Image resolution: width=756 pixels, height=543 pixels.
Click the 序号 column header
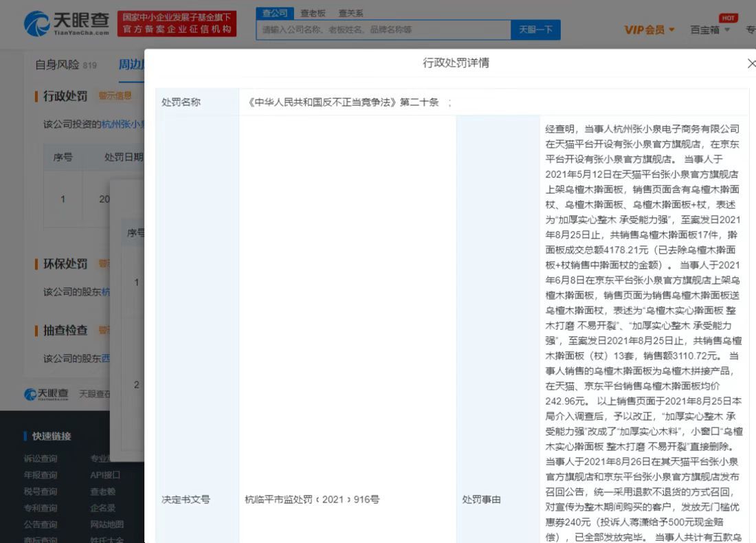pos(63,157)
